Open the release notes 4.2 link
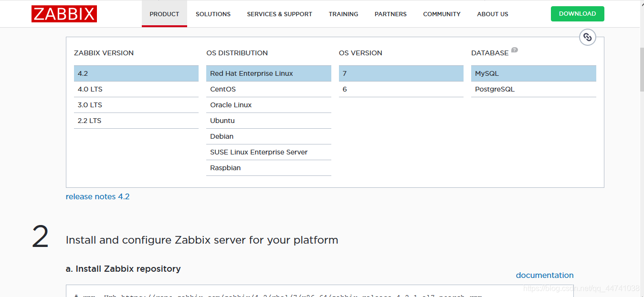644x297 pixels. 97,196
